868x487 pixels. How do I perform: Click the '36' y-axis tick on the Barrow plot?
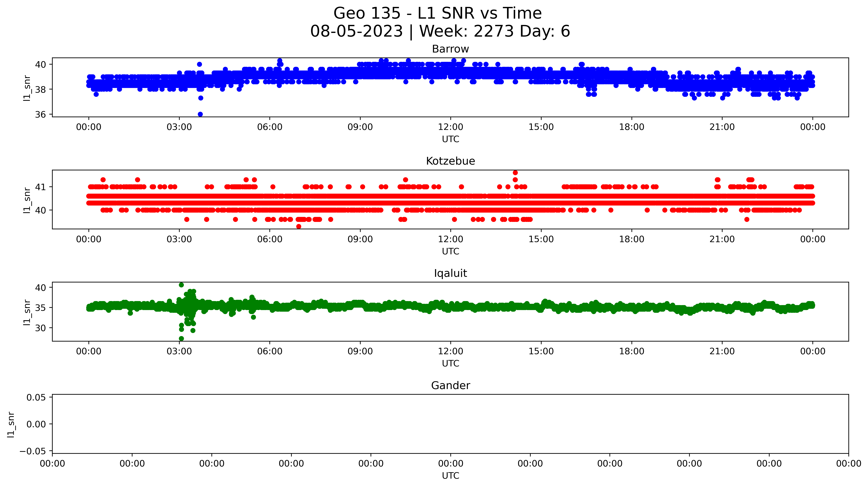[x=40, y=115]
